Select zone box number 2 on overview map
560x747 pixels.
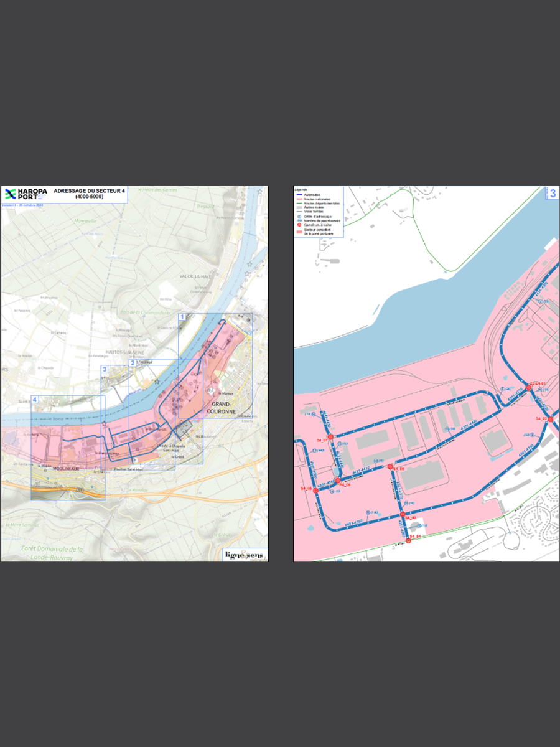tap(133, 363)
